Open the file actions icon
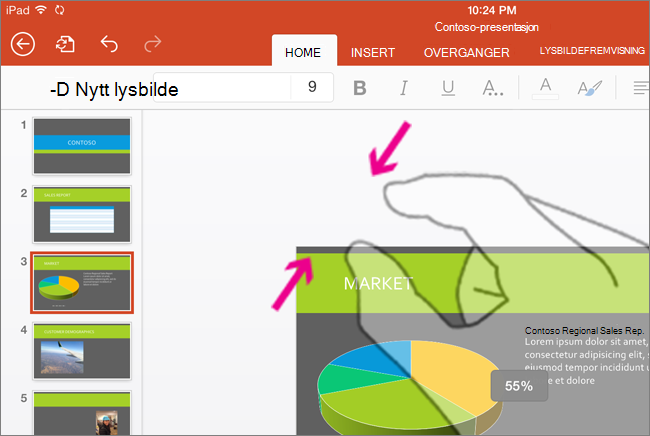This screenshot has width=650, height=436. pyautogui.click(x=65, y=44)
